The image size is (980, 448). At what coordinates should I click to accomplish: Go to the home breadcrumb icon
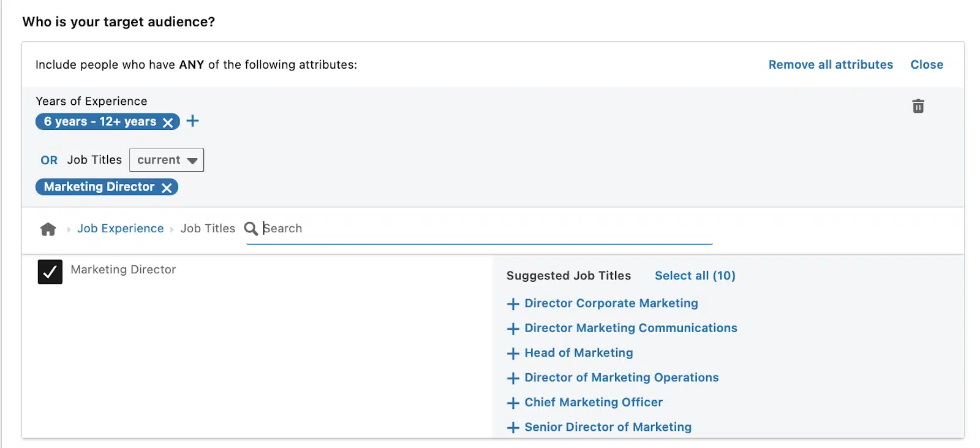(x=48, y=229)
